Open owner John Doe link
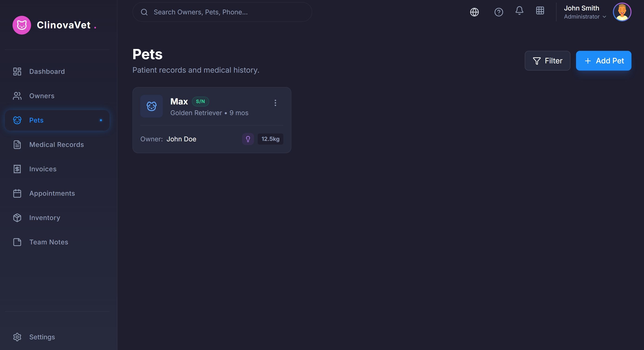This screenshot has height=350, width=644. [x=181, y=139]
